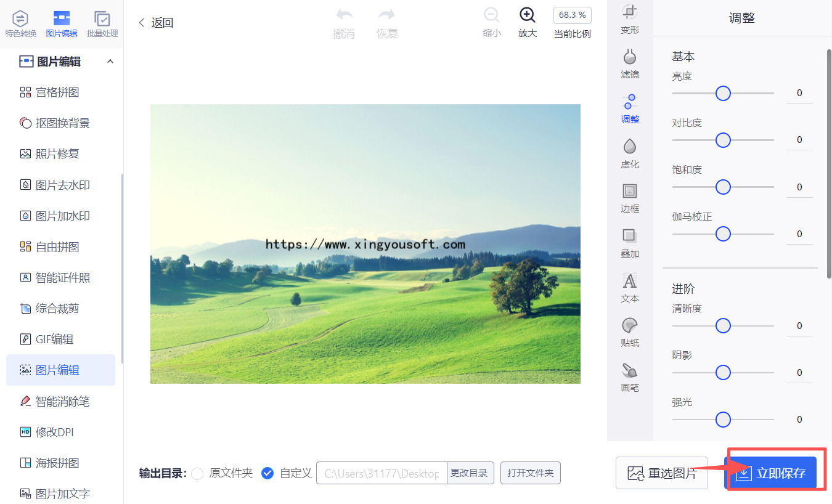Click the 饱和度 slider handle
Image resolution: width=832 pixels, height=504 pixels.
coord(723,187)
